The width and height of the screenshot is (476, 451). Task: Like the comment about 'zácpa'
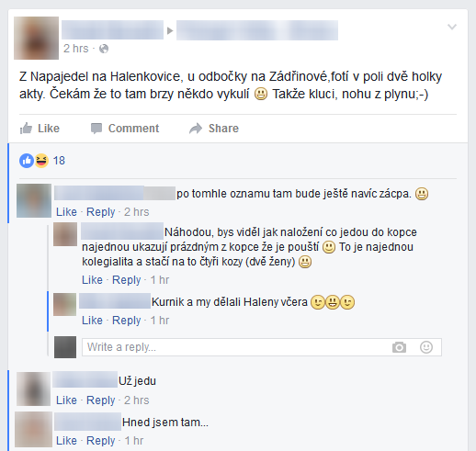66,212
